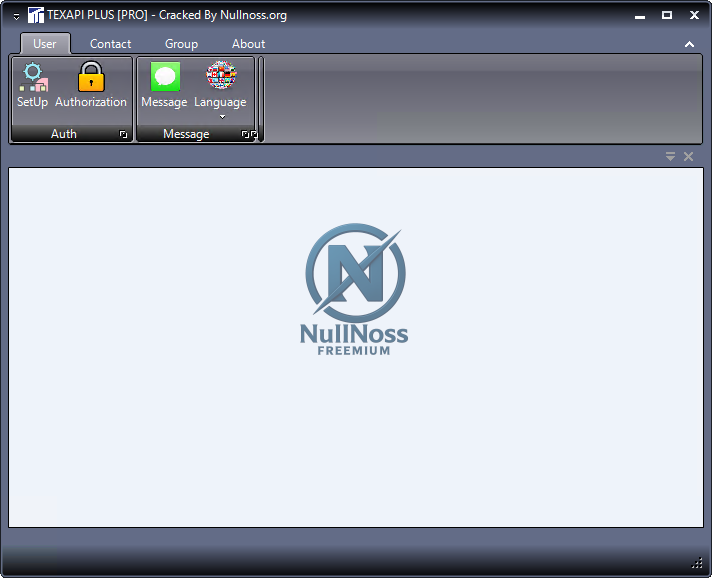The height and width of the screenshot is (578, 712).
Task: Click the resize grip in status bar
Action: coord(697,563)
